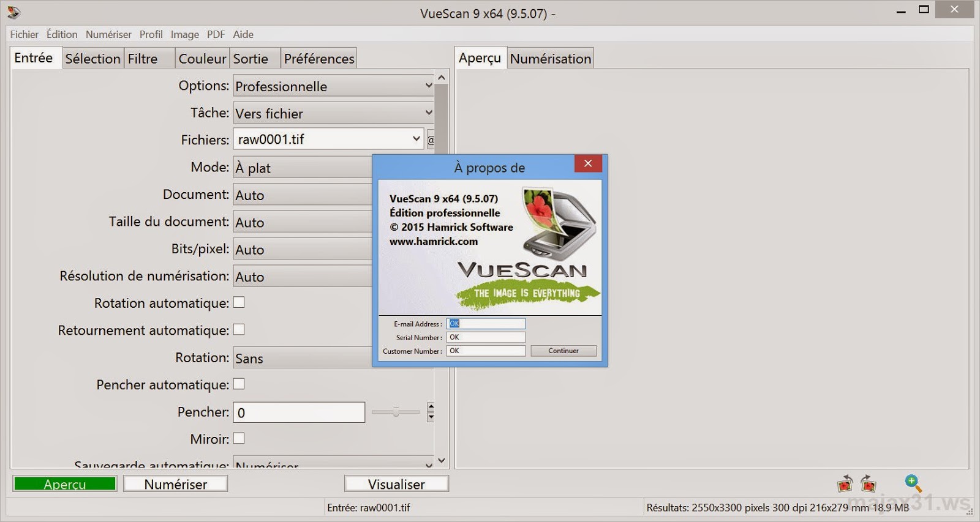Screen dimensions: 980x522
Task: Enable the Rotation automatique checkbox
Action: pyautogui.click(x=239, y=302)
